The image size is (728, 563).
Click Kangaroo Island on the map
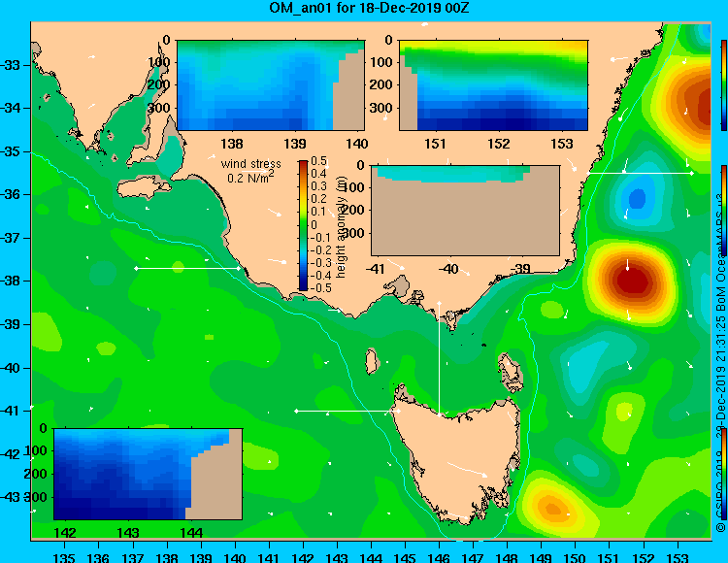click(x=144, y=188)
